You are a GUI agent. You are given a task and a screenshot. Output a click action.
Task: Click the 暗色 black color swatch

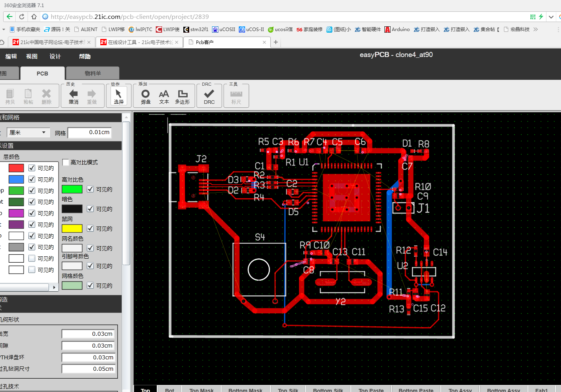coord(72,209)
